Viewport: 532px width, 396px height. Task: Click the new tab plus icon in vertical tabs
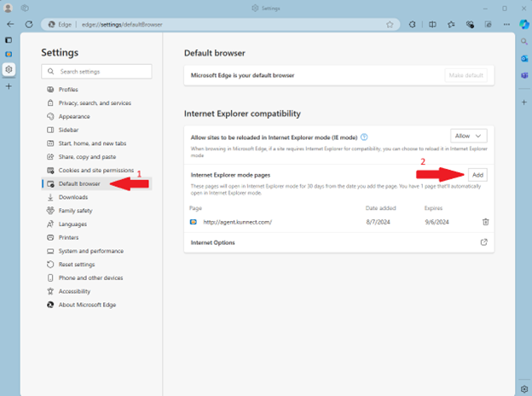(x=9, y=86)
